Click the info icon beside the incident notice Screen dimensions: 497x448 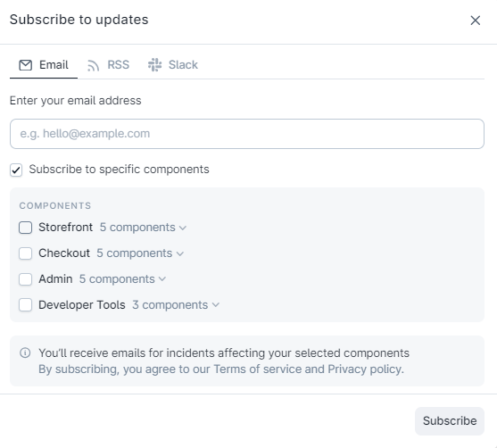pos(25,353)
